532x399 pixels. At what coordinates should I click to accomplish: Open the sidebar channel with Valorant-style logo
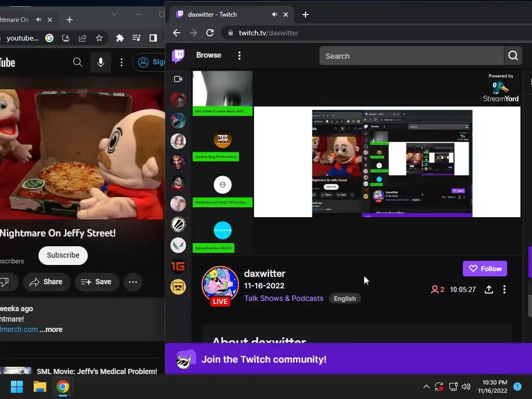[x=178, y=245]
